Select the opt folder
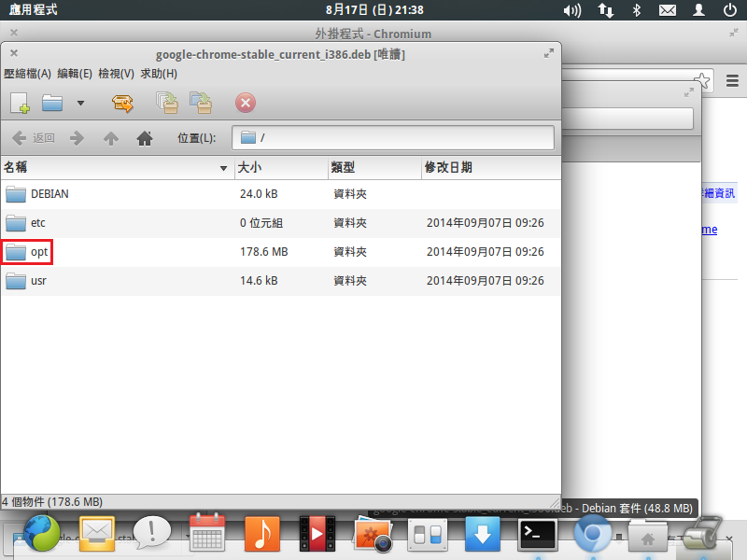747x560 pixels. [27, 252]
